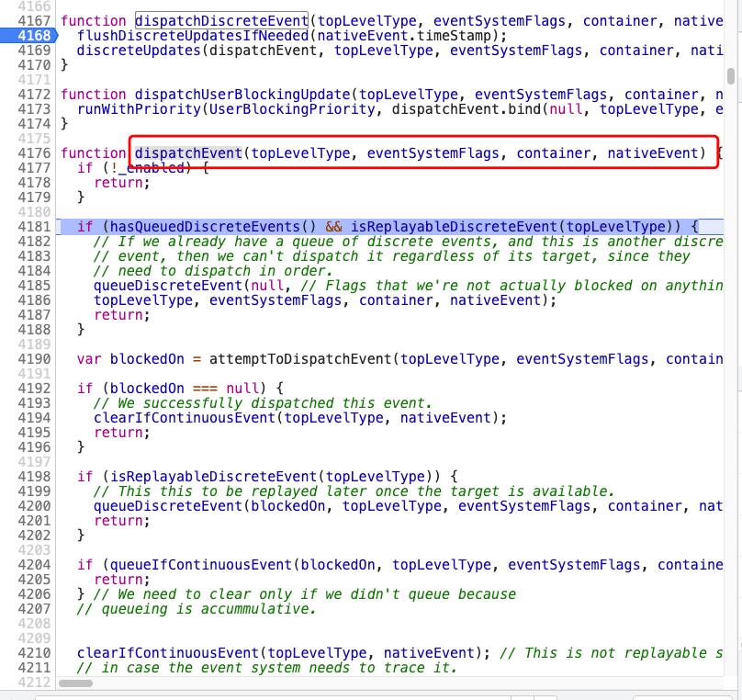Click hasQueuedDiscreteEvents on line 4181
The image size is (742, 700).
(x=205, y=226)
